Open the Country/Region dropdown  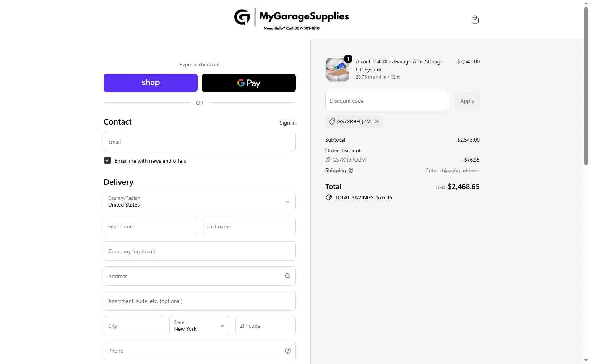pyautogui.click(x=200, y=202)
